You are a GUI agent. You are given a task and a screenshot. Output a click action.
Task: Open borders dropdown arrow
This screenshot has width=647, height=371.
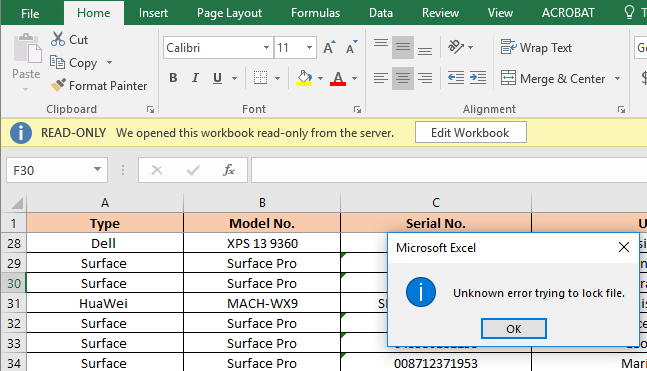pos(277,78)
